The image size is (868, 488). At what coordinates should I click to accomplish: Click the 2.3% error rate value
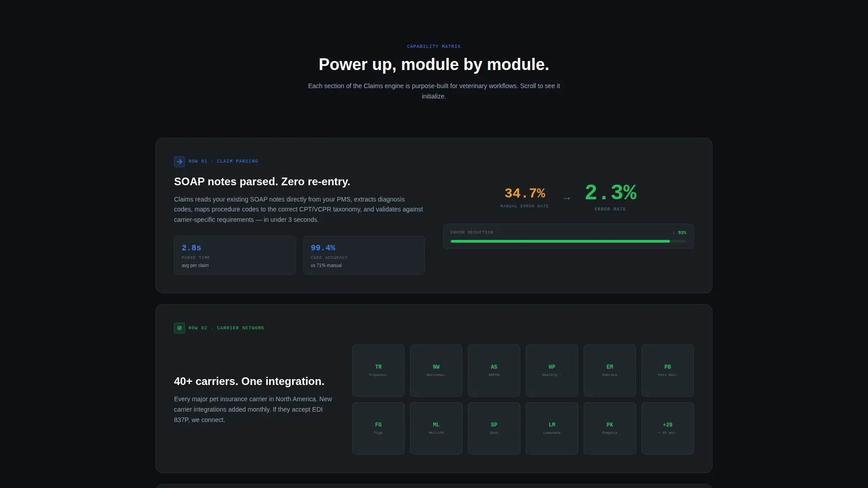(610, 193)
